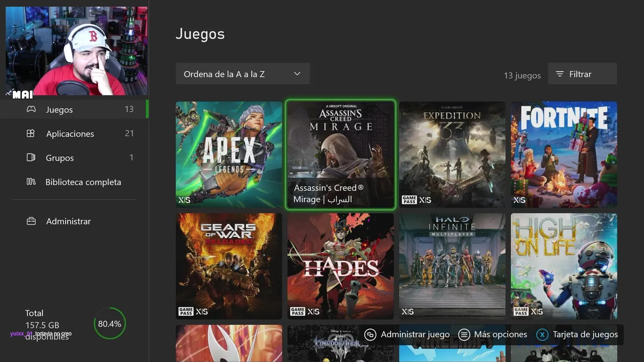This screenshot has width=644, height=362.
Task: Click the Biblioteca completa books icon
Action: coord(31,182)
